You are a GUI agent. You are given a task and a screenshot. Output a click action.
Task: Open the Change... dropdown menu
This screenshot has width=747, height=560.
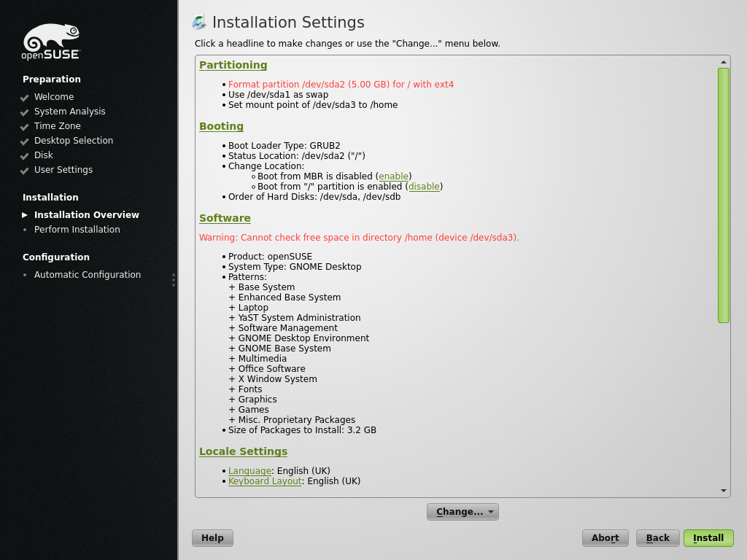(462, 512)
